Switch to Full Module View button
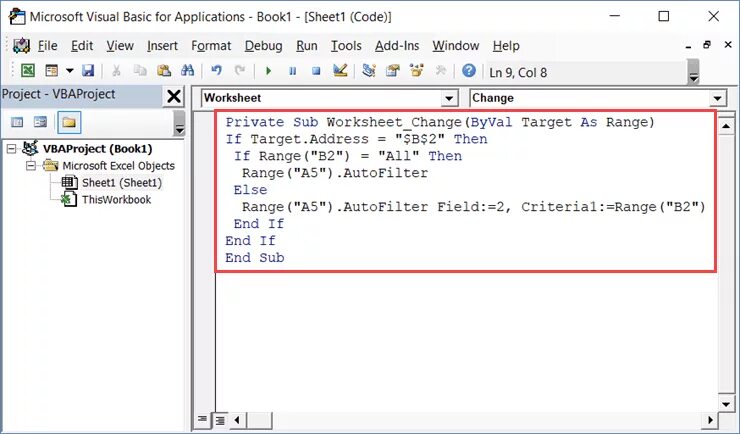The height and width of the screenshot is (434, 740). 220,419
